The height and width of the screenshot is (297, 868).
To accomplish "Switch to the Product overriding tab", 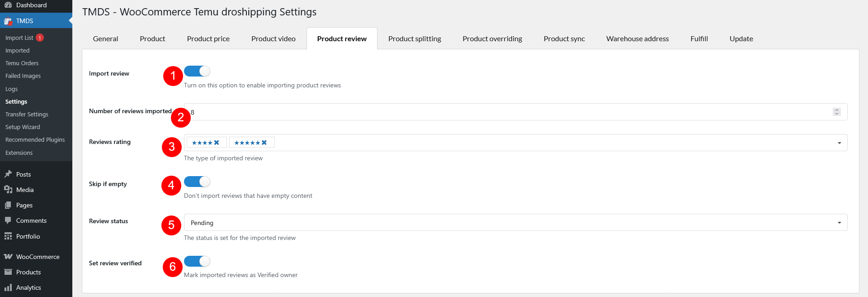I will [x=492, y=39].
